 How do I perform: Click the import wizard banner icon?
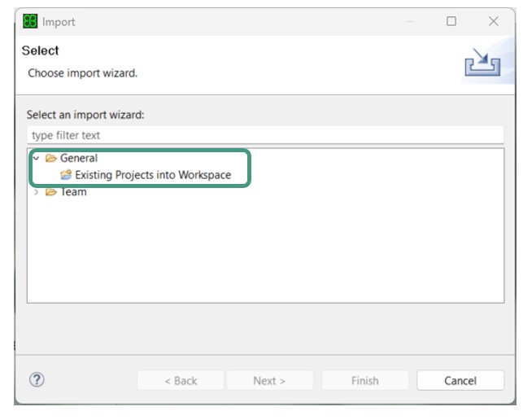point(482,62)
